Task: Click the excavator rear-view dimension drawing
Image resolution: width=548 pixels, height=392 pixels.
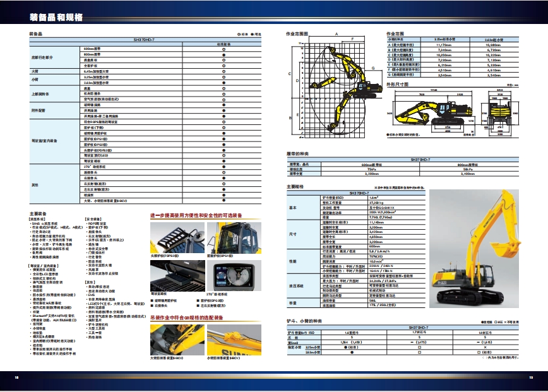Action: click(x=500, y=112)
